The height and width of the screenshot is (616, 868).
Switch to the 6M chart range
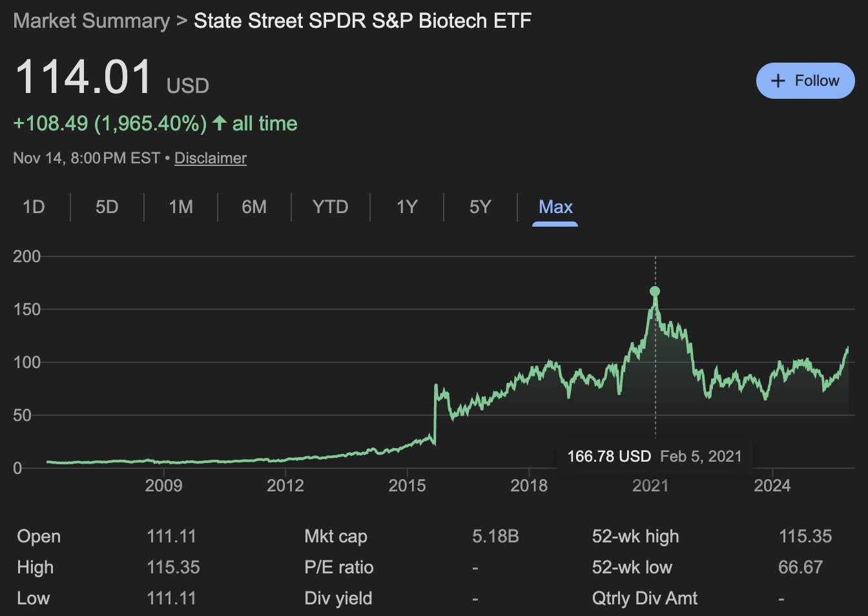point(254,207)
